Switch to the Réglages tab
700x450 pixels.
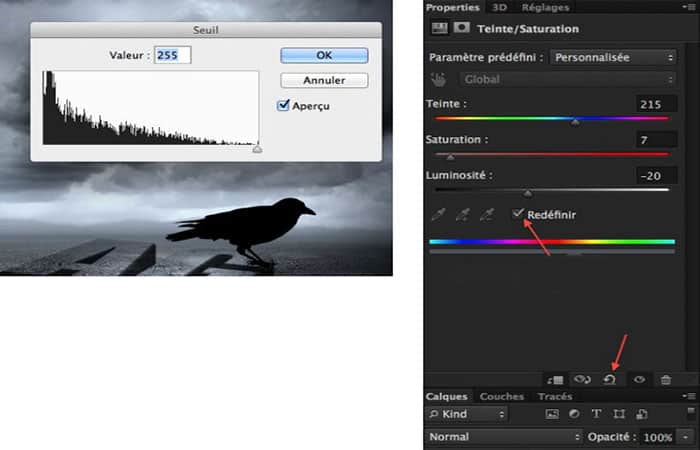click(546, 7)
